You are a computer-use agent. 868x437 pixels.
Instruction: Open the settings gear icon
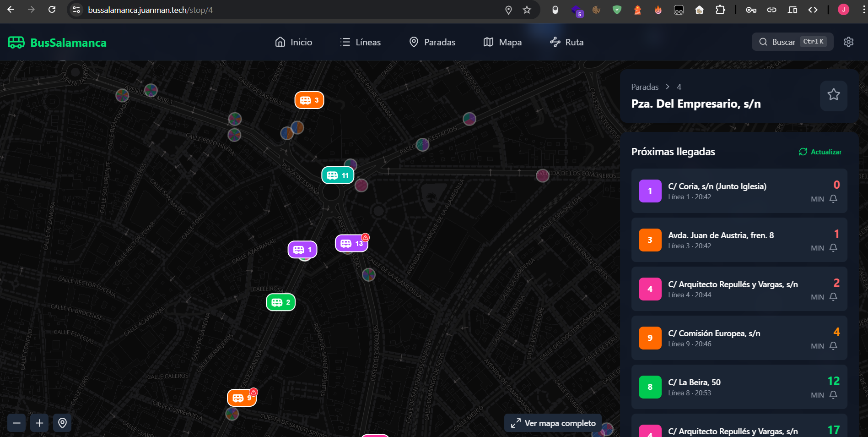click(x=848, y=42)
